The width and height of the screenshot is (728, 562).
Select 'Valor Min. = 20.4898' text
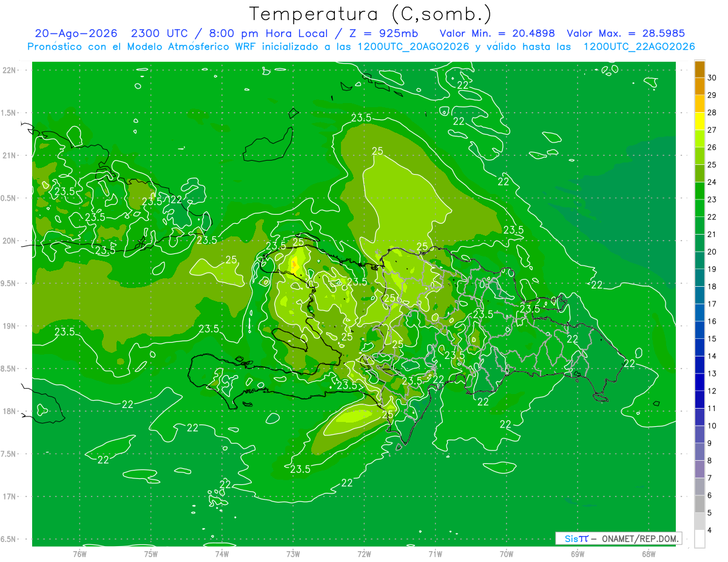(497, 33)
